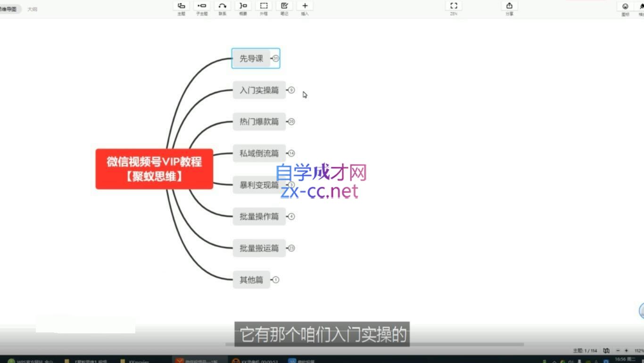Select the 批量搬运篇 topic node

[259, 248]
